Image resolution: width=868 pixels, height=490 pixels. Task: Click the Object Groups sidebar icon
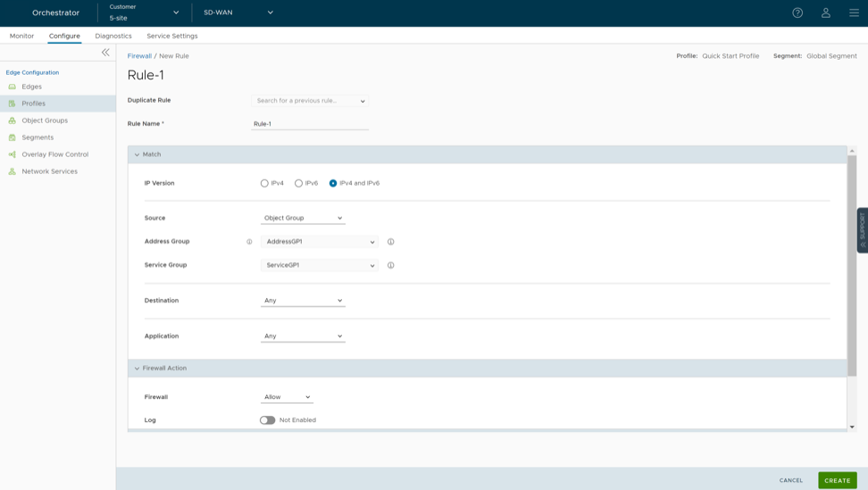(13, 120)
